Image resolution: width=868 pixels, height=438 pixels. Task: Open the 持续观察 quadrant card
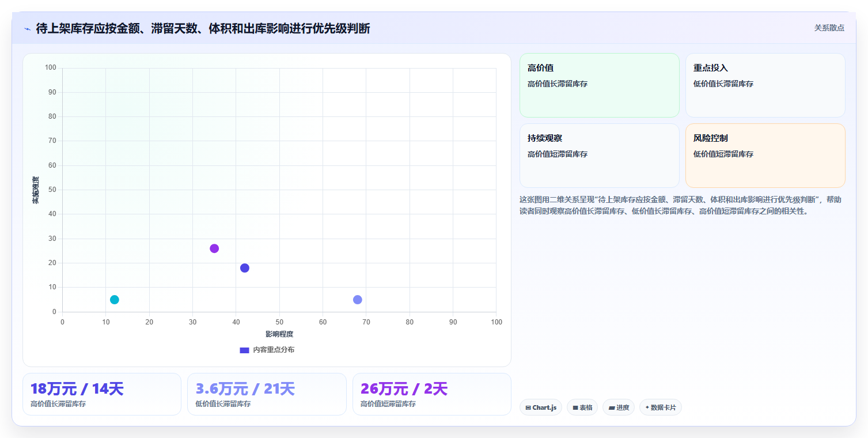[x=600, y=156]
